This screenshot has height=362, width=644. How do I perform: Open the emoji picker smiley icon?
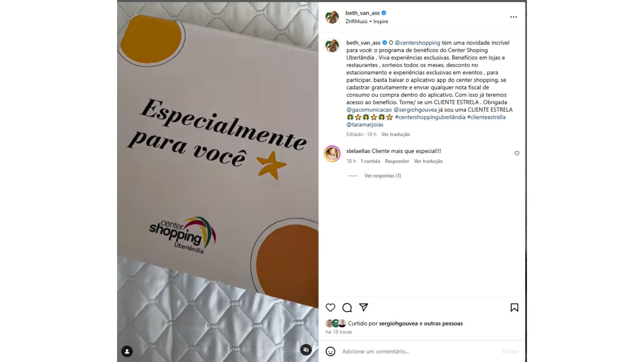pos(330,351)
